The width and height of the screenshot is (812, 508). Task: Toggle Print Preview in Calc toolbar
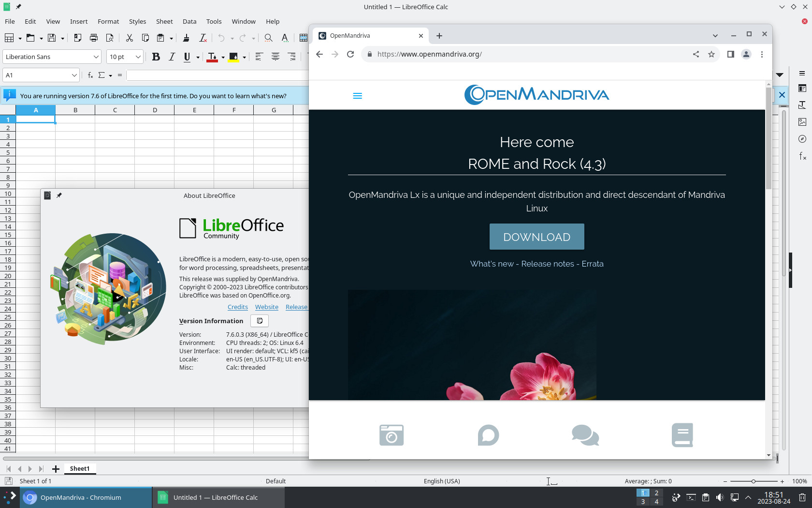[110, 38]
